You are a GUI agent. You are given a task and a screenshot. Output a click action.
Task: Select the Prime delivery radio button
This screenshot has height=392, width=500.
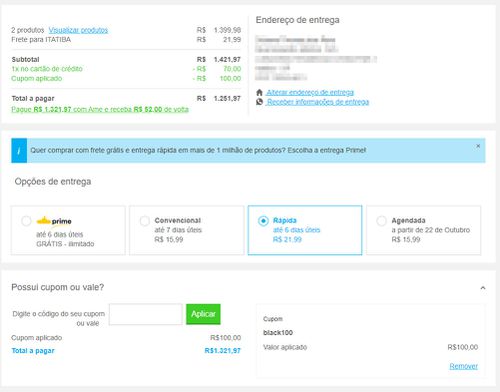(26, 221)
